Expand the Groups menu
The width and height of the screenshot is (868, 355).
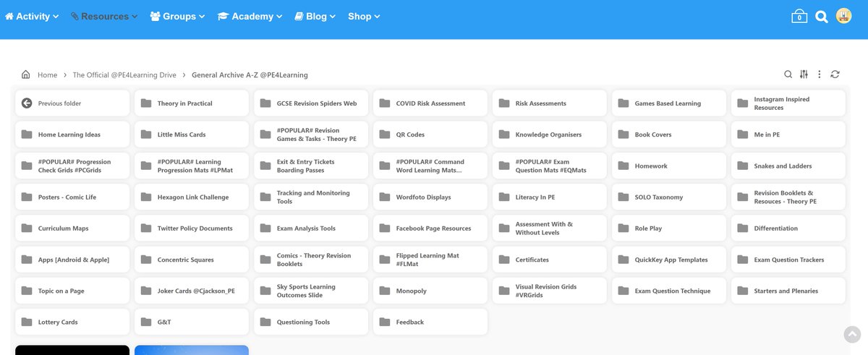[178, 16]
